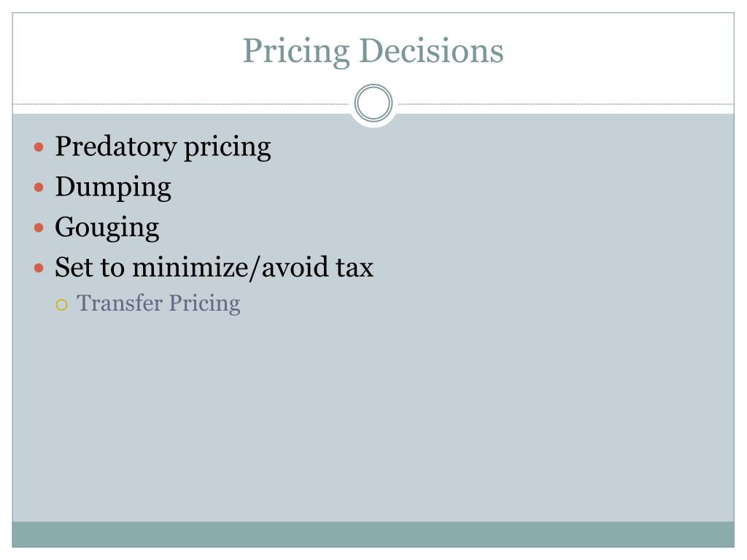Click the hollow yellow bullet beside Transfer Pricing
This screenshot has height=560, width=747.
click(x=61, y=305)
